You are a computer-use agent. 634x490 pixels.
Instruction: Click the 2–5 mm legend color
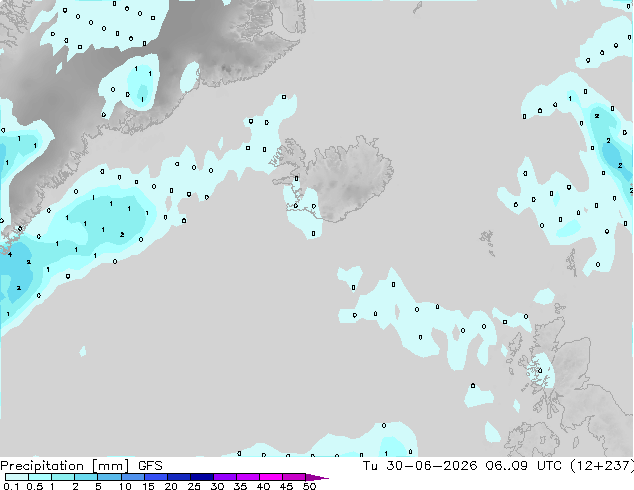86,477
